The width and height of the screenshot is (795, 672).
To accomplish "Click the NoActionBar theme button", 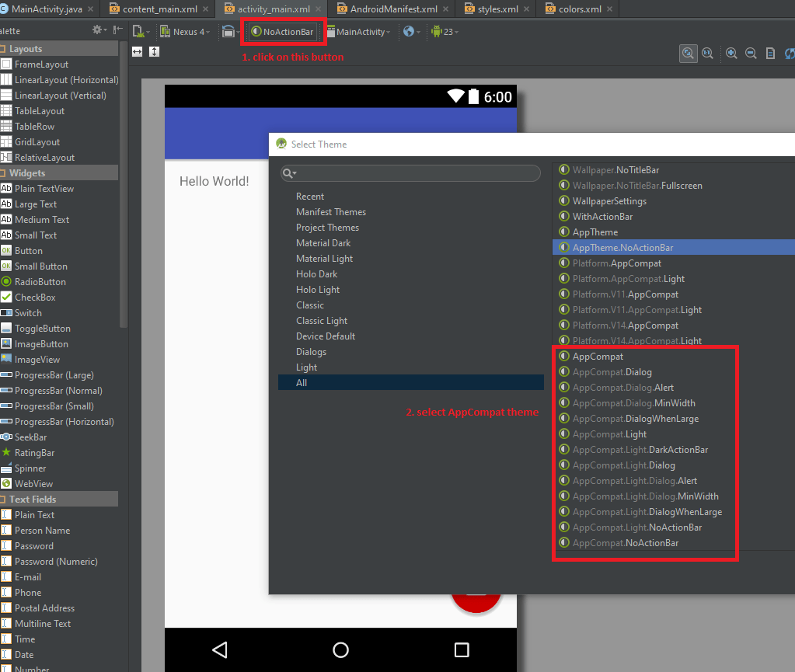I will [283, 31].
